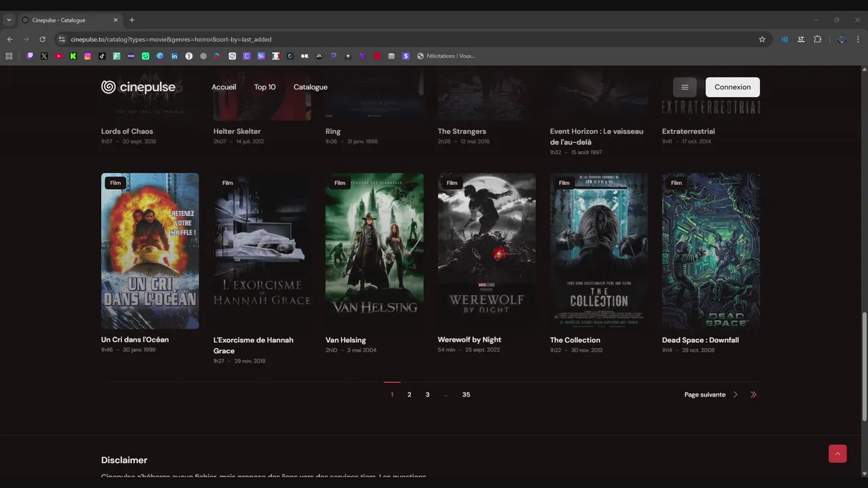Screen dimensions: 868x488
Task: Open the X (Twitter) bookmark icon
Action: (x=44, y=56)
